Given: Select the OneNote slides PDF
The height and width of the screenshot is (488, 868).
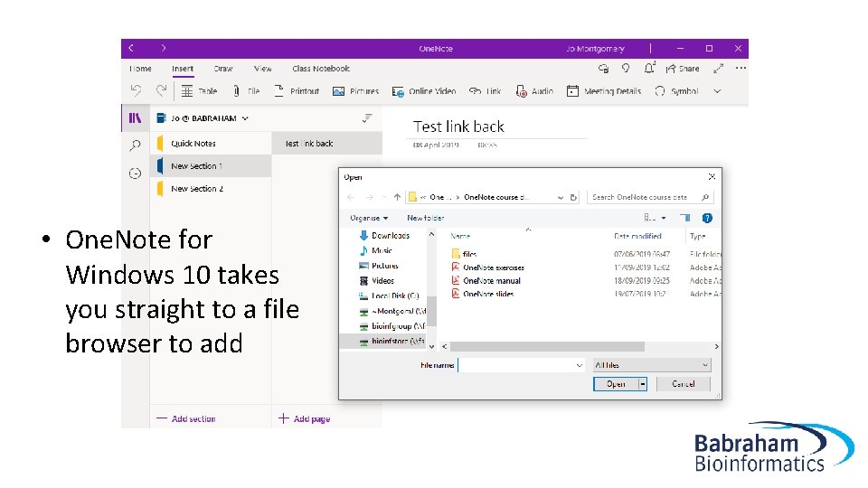Looking at the screenshot, I should (x=483, y=294).
